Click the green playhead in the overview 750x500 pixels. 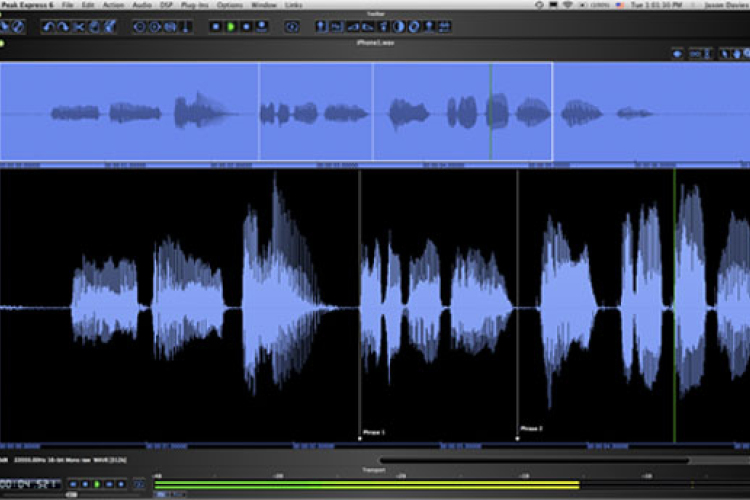pos(491,110)
